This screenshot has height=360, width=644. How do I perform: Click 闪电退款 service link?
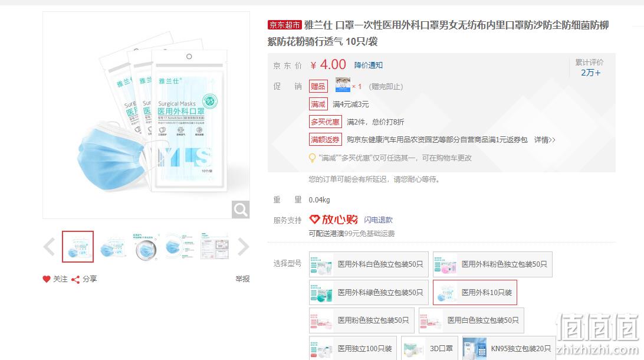[378, 220]
